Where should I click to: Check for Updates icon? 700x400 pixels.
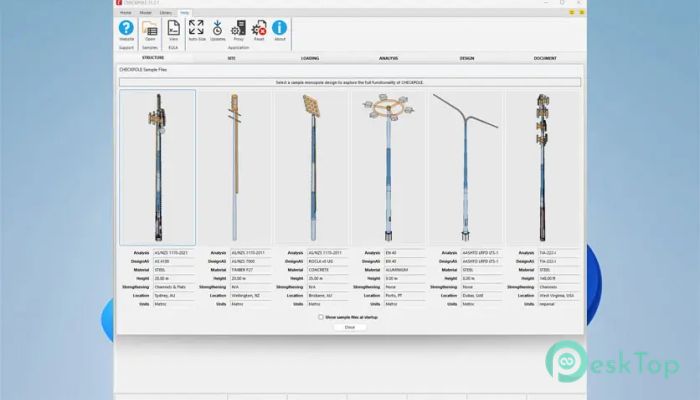[217, 30]
